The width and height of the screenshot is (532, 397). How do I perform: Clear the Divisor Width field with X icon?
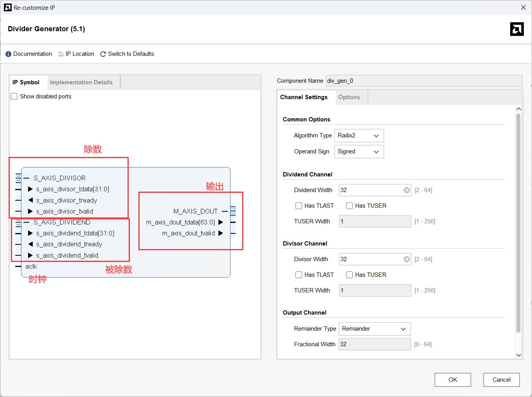pyautogui.click(x=406, y=259)
